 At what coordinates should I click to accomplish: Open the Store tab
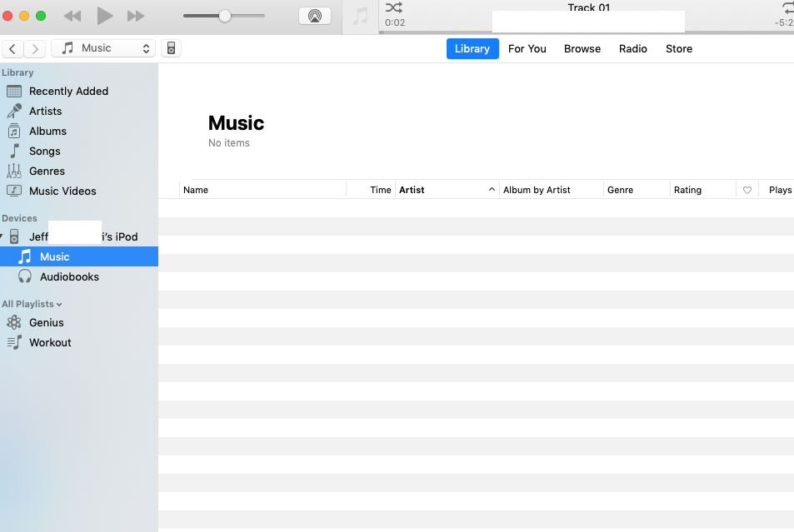(x=679, y=48)
